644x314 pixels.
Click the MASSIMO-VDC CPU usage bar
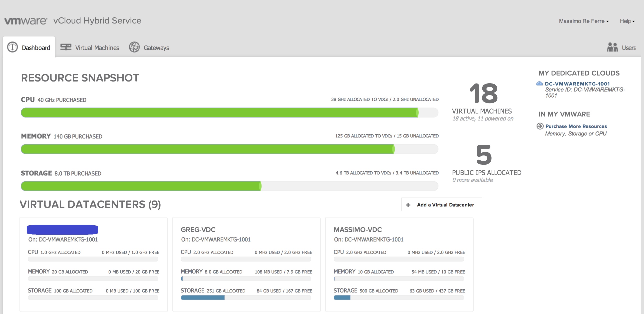pyautogui.click(x=399, y=259)
